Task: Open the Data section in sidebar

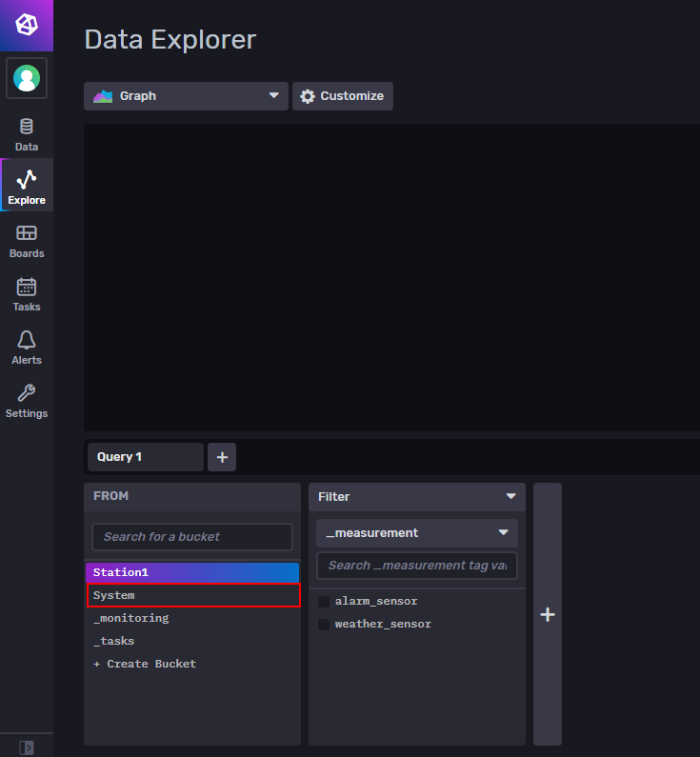Action: tap(27, 134)
